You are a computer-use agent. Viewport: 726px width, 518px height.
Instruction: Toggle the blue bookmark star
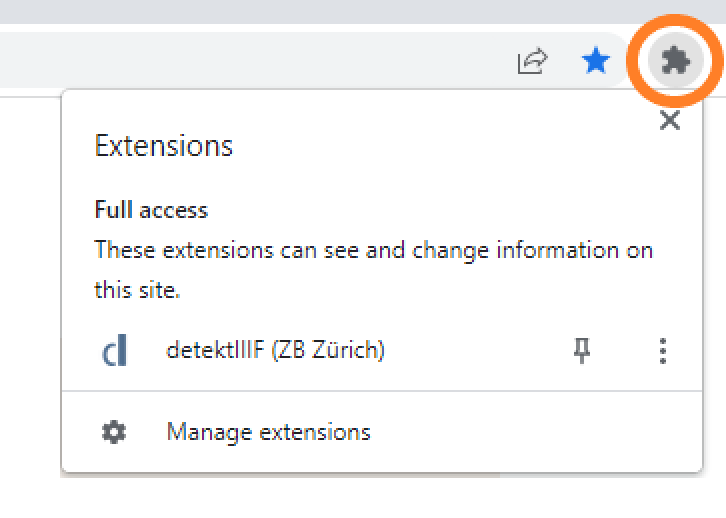pos(596,61)
